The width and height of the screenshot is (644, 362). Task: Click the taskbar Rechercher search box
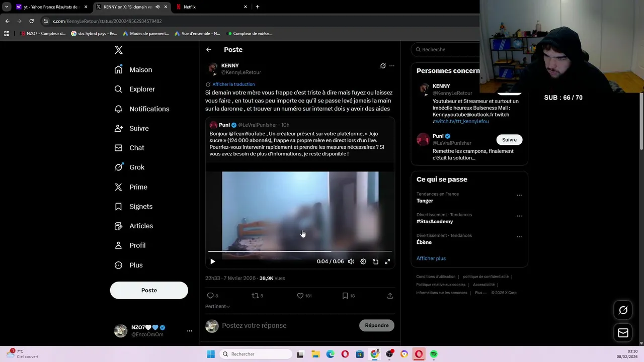click(255, 354)
